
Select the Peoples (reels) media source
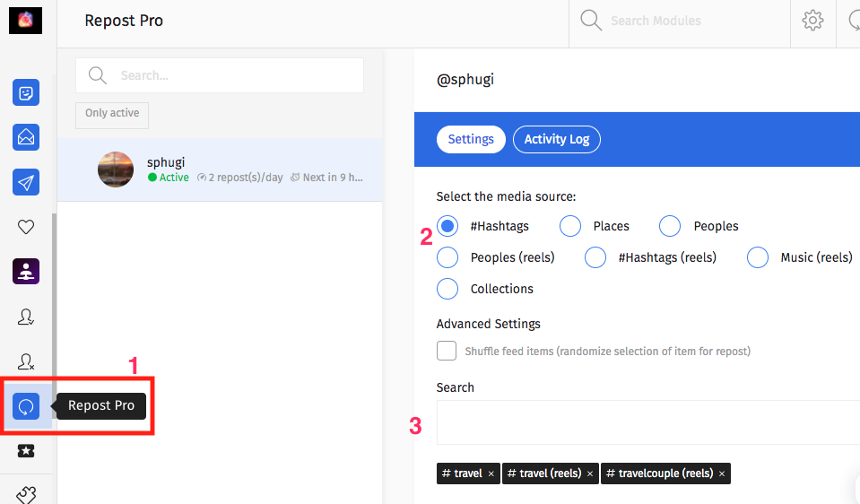[447, 257]
